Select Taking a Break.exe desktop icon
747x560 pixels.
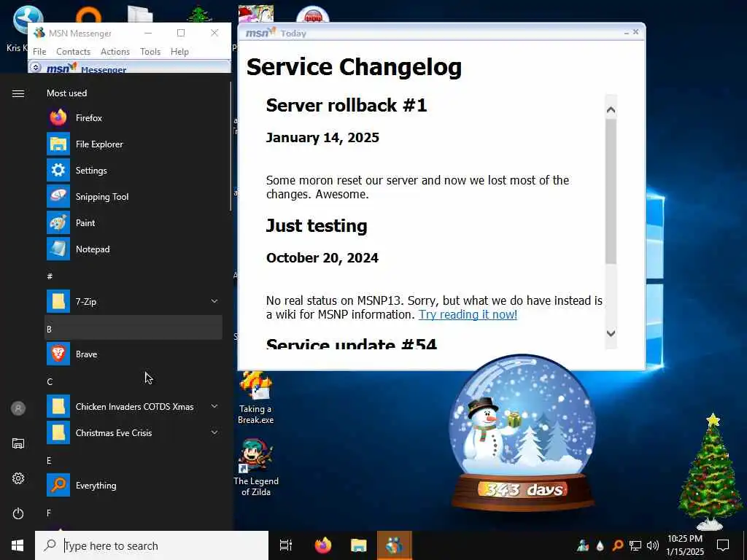click(256, 397)
